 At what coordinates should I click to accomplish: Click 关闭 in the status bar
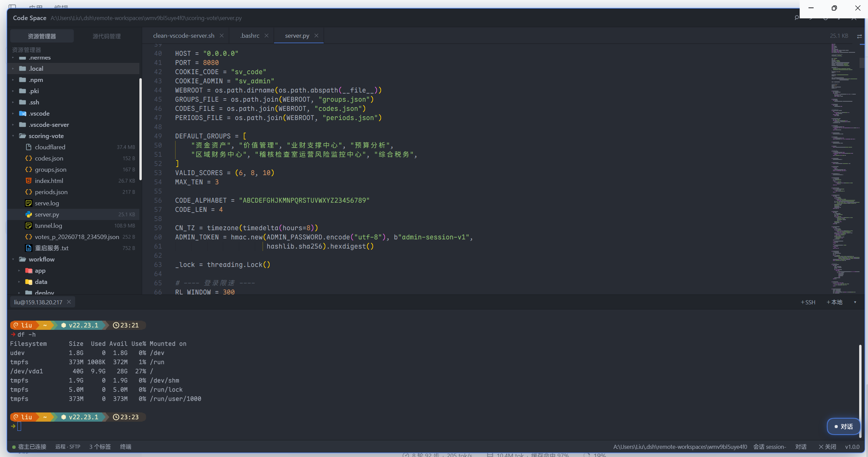(x=827, y=447)
